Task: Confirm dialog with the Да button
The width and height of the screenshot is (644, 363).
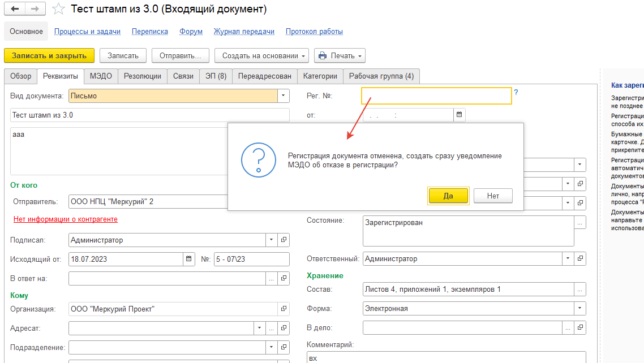Action: [448, 196]
